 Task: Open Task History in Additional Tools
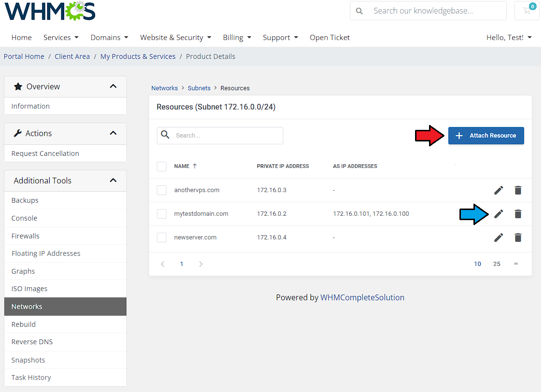[x=65, y=378]
